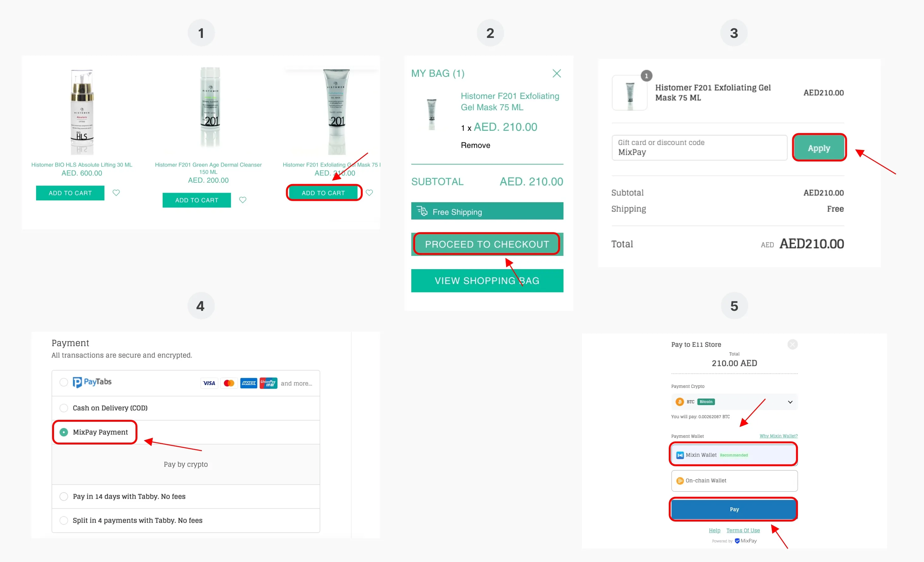Image resolution: width=924 pixels, height=562 pixels.
Task: Click the MixPay Payment radio button
Action: 61,432
